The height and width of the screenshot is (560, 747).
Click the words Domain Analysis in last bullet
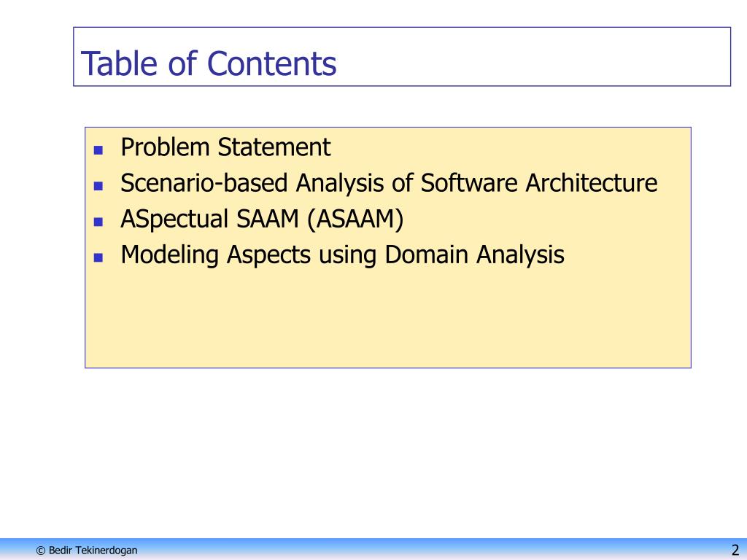pos(474,254)
